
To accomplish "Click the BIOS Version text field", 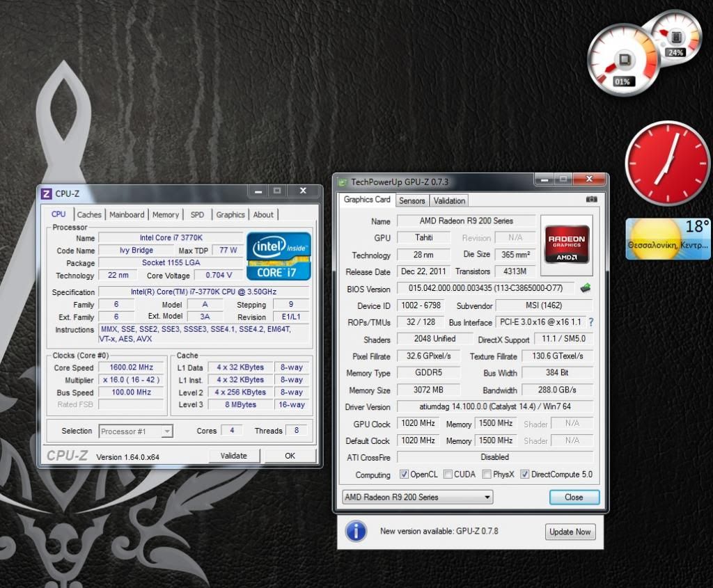I will coord(486,288).
